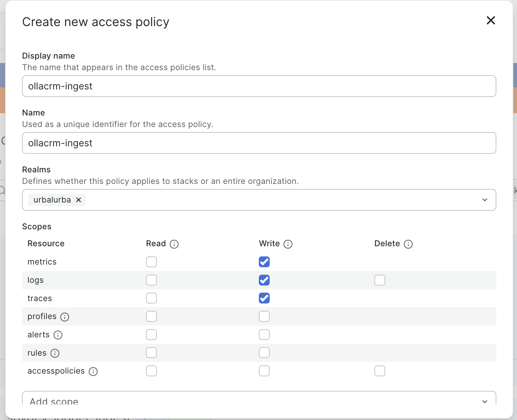517x420 pixels.
Task: Select the profiles resource row label
Action: (x=42, y=316)
